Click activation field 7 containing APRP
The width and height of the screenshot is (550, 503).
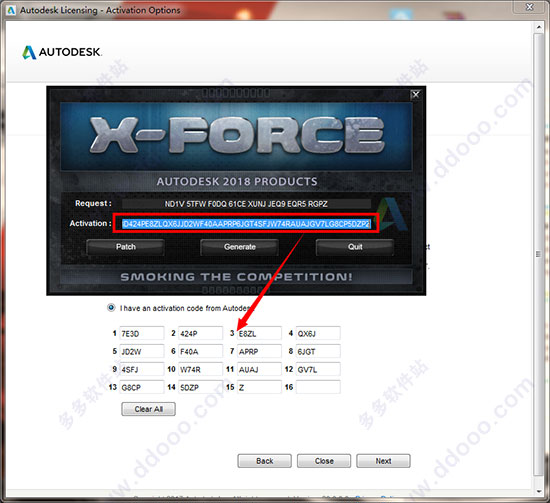tap(259, 351)
